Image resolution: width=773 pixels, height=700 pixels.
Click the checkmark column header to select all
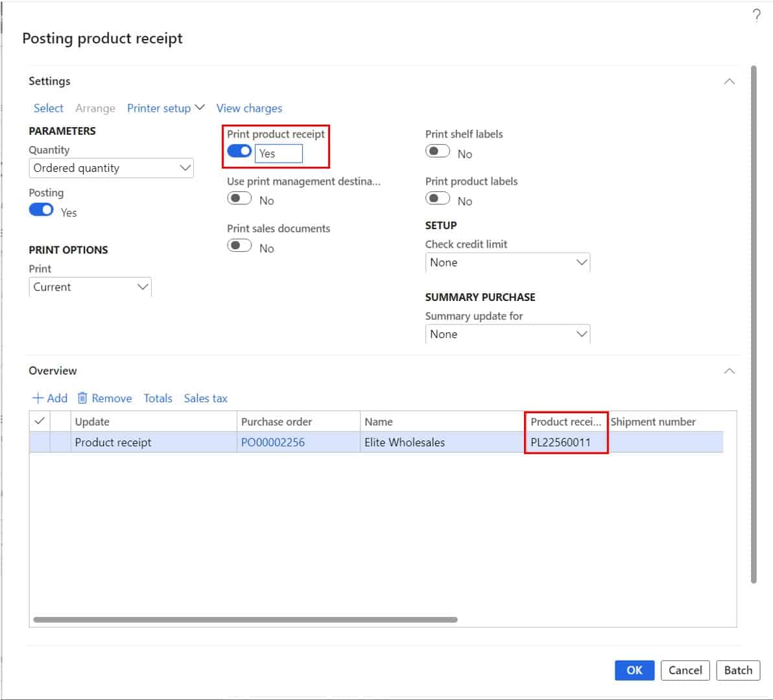[x=39, y=421]
